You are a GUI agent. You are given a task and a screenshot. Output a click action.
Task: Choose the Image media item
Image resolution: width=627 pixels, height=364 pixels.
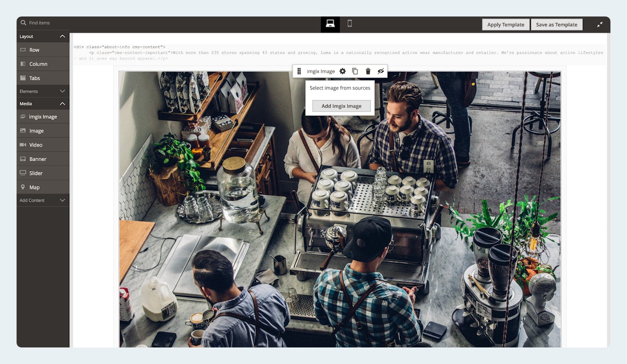tap(43, 131)
